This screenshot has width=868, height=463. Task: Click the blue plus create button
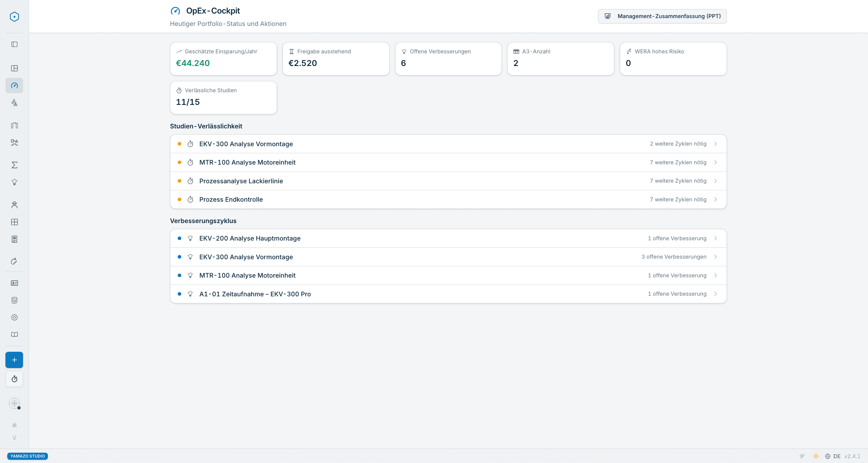(14, 360)
